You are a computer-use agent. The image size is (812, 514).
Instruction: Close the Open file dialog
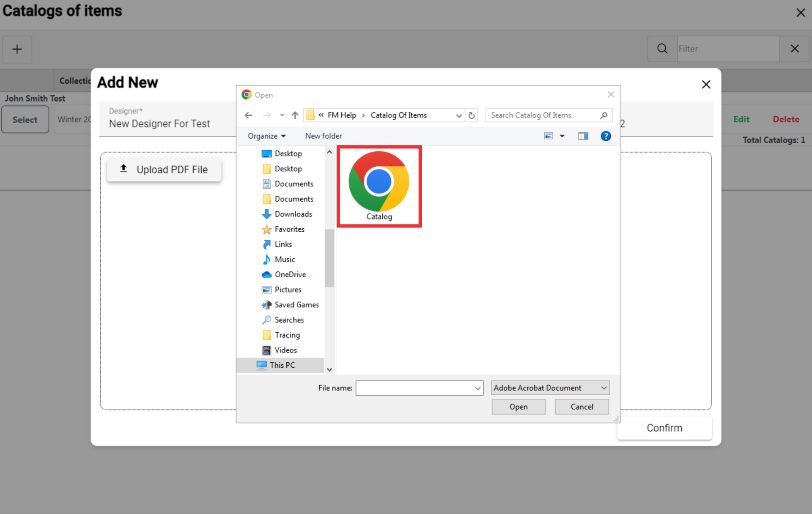pyautogui.click(x=611, y=94)
